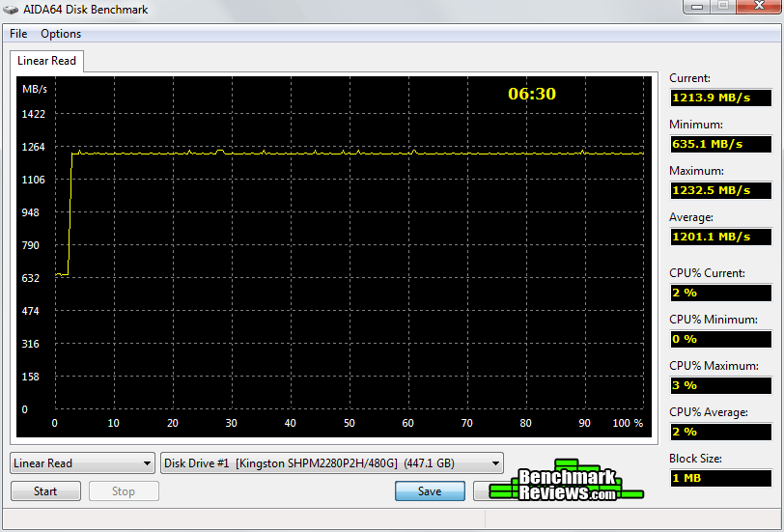The image size is (784, 532).
Task: Minimize the AIDA64 Disk Benchmark window
Action: coord(695,8)
